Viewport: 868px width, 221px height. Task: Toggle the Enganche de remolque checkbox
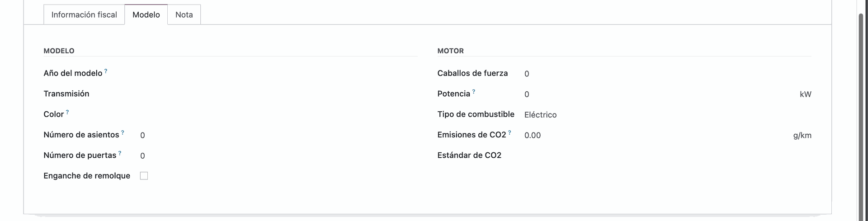pyautogui.click(x=144, y=176)
